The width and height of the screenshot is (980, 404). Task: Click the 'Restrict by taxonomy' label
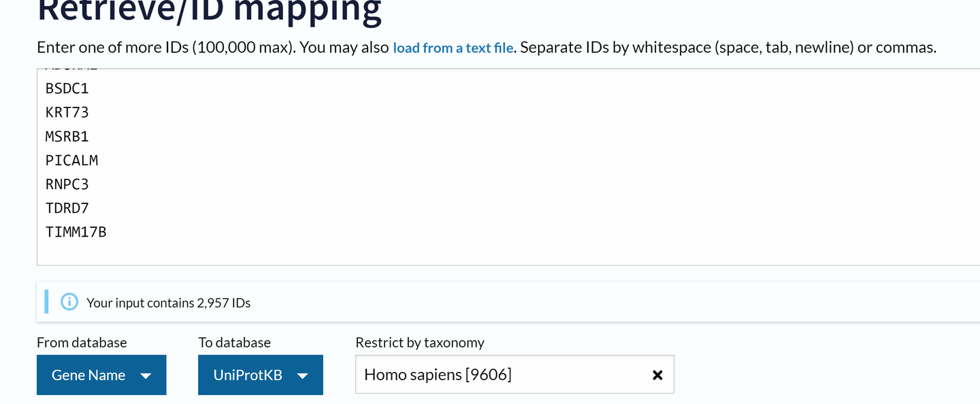point(420,342)
